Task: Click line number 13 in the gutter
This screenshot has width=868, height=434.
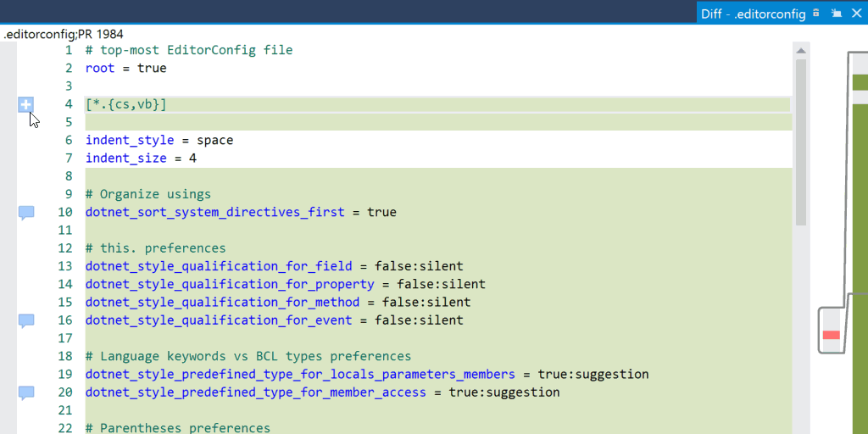Action: [x=65, y=266]
